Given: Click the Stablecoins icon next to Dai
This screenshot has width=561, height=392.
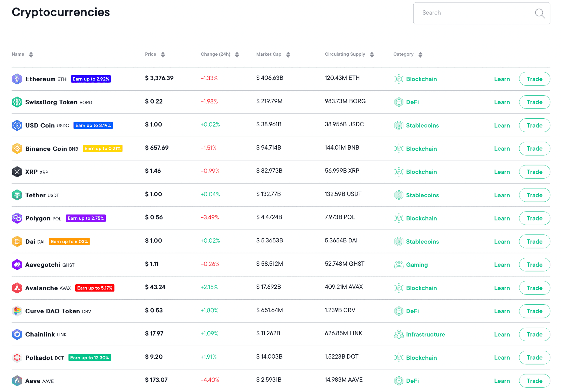Looking at the screenshot, I should [399, 241].
